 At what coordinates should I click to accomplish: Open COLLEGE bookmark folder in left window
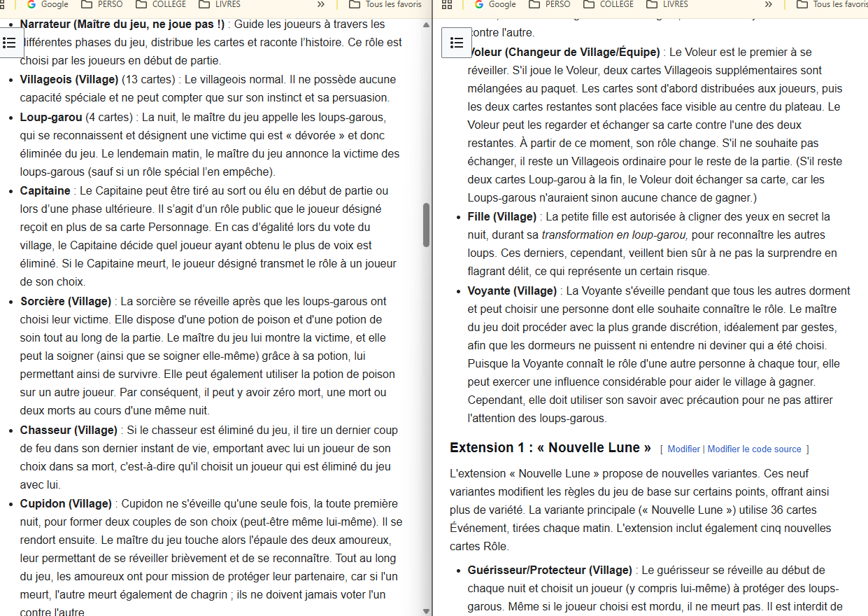[x=161, y=5]
